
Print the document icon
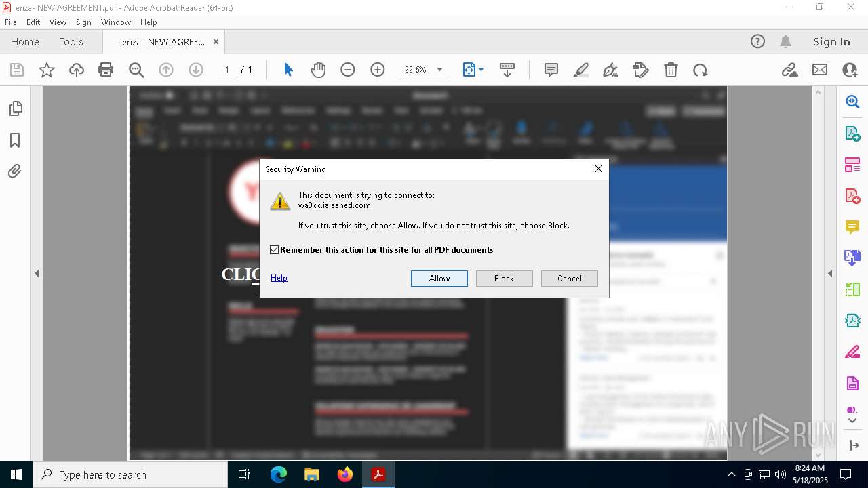pos(106,70)
